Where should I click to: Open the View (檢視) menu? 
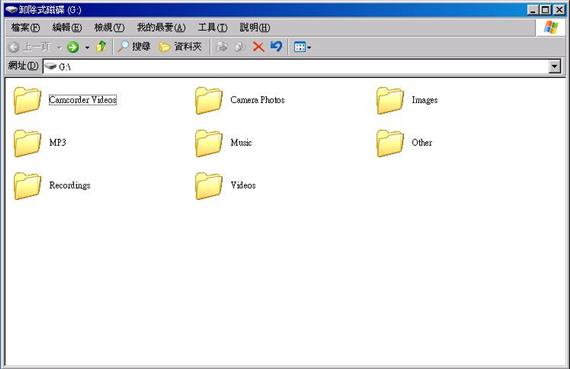(x=109, y=27)
